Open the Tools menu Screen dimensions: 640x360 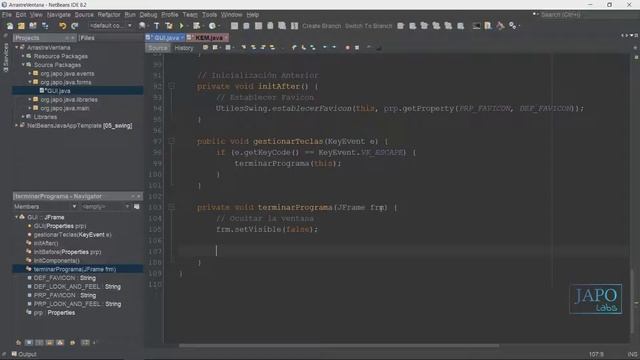[209, 15]
